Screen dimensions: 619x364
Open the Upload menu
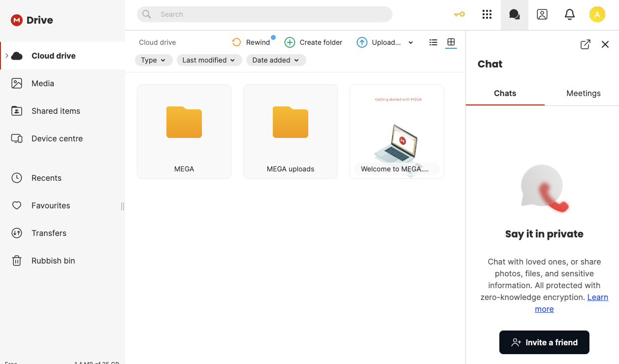click(386, 42)
